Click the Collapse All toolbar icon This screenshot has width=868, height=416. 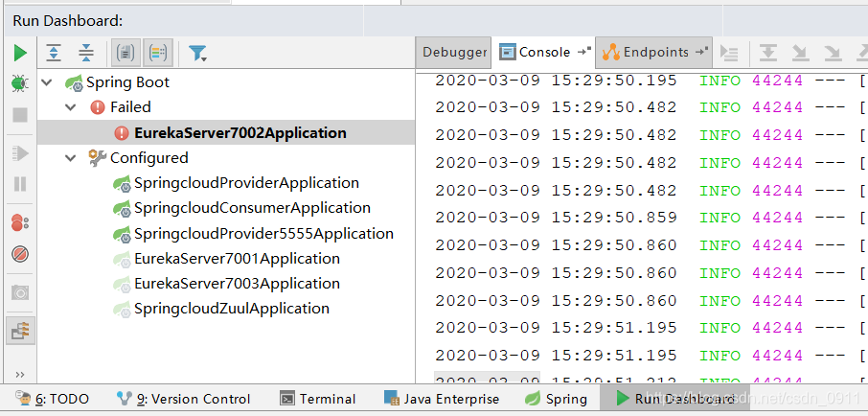[x=86, y=53]
